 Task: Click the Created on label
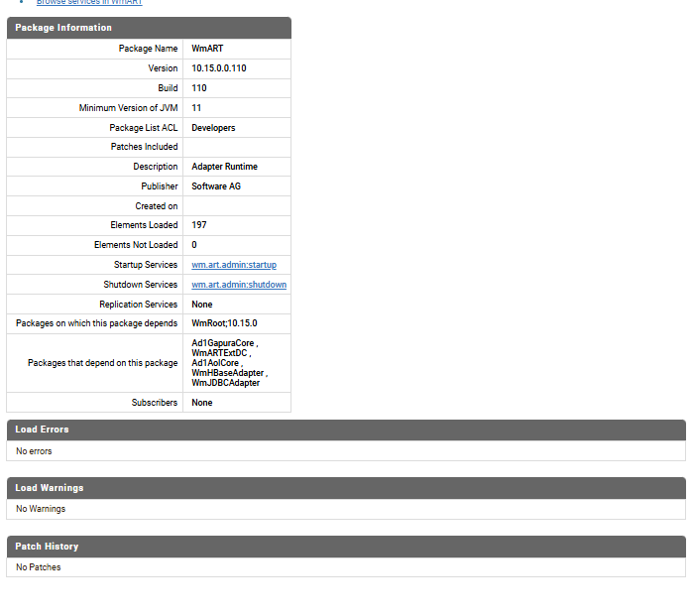tap(157, 206)
